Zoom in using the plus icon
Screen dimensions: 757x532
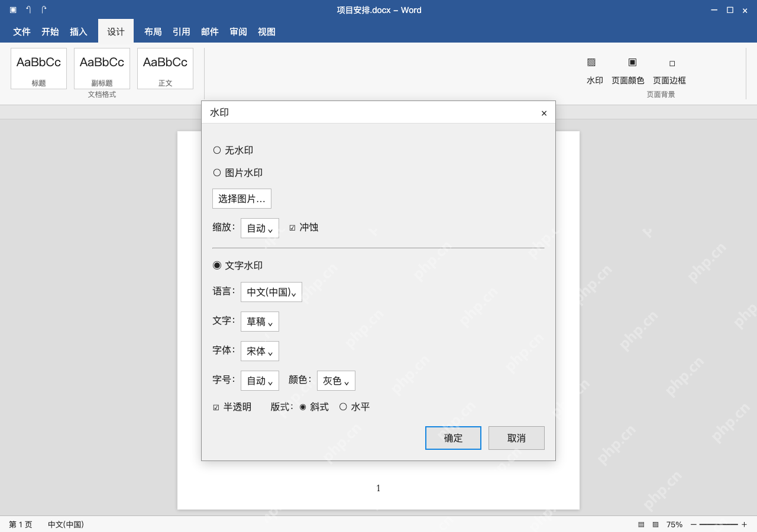click(744, 524)
